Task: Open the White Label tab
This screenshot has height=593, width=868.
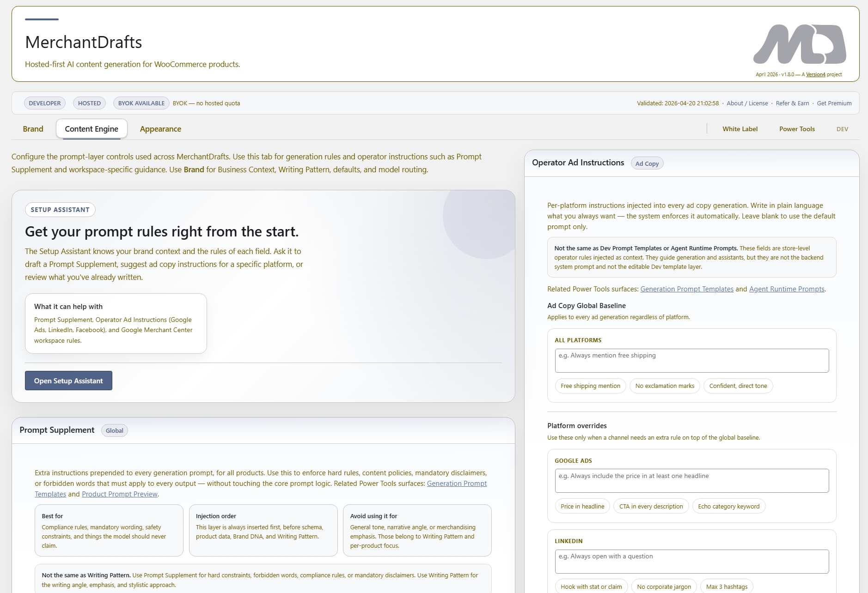Action: 740,129
